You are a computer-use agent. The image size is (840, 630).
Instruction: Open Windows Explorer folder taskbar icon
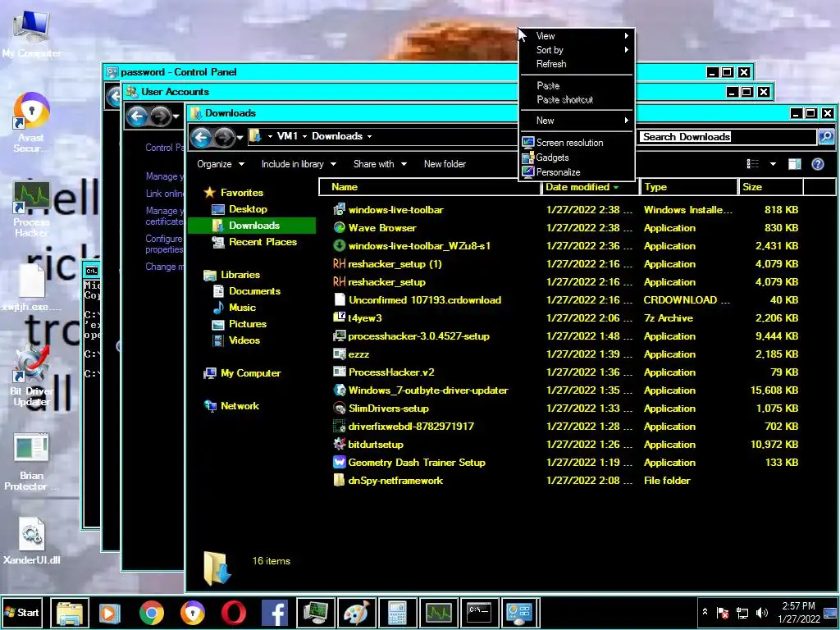pyautogui.click(x=70, y=613)
